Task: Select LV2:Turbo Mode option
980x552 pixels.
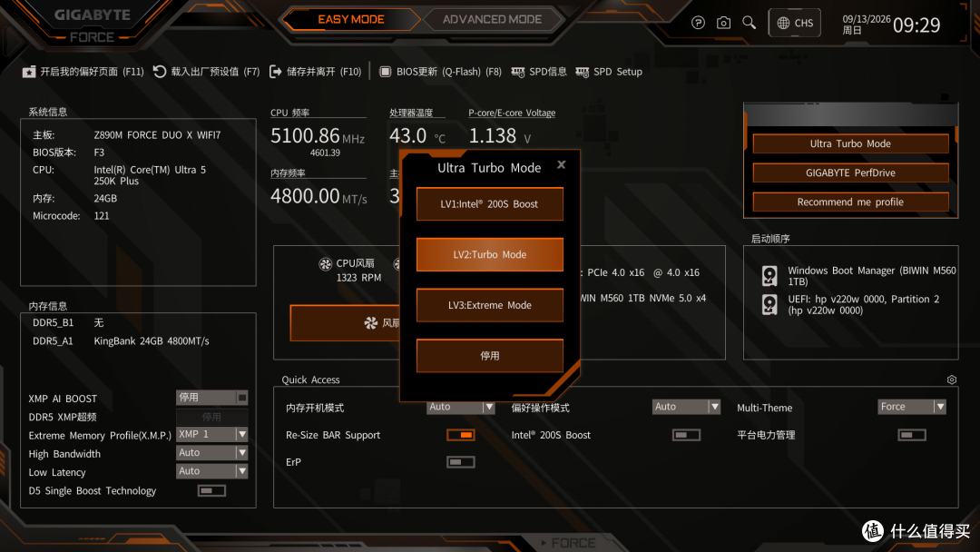Action: click(x=489, y=254)
